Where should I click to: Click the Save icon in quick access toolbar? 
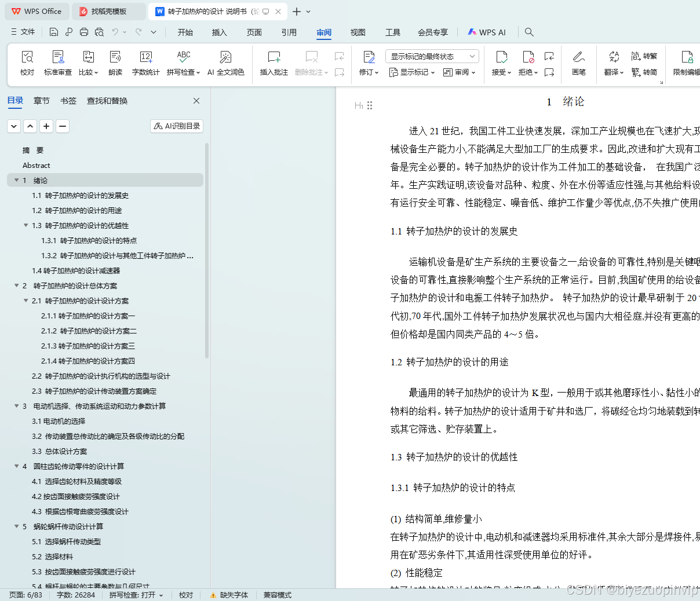54,32
